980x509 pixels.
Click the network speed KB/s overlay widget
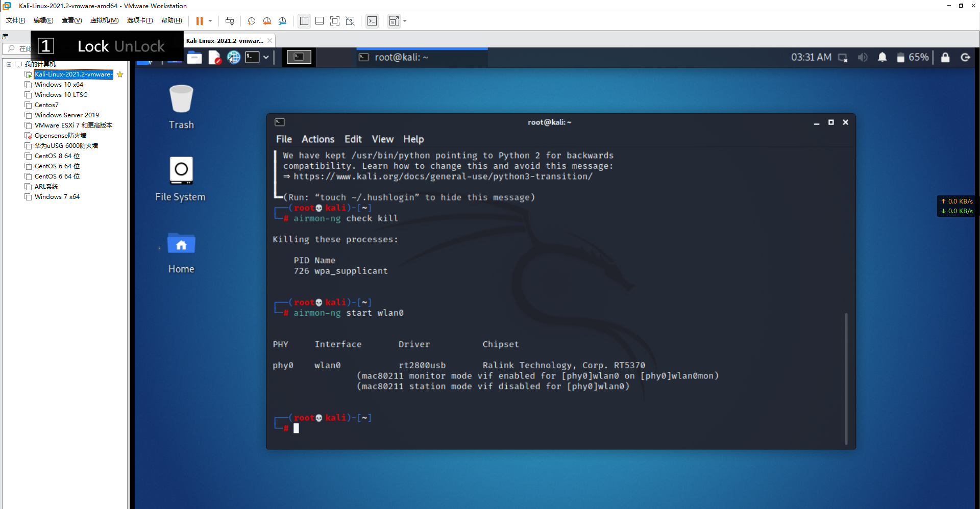point(957,206)
